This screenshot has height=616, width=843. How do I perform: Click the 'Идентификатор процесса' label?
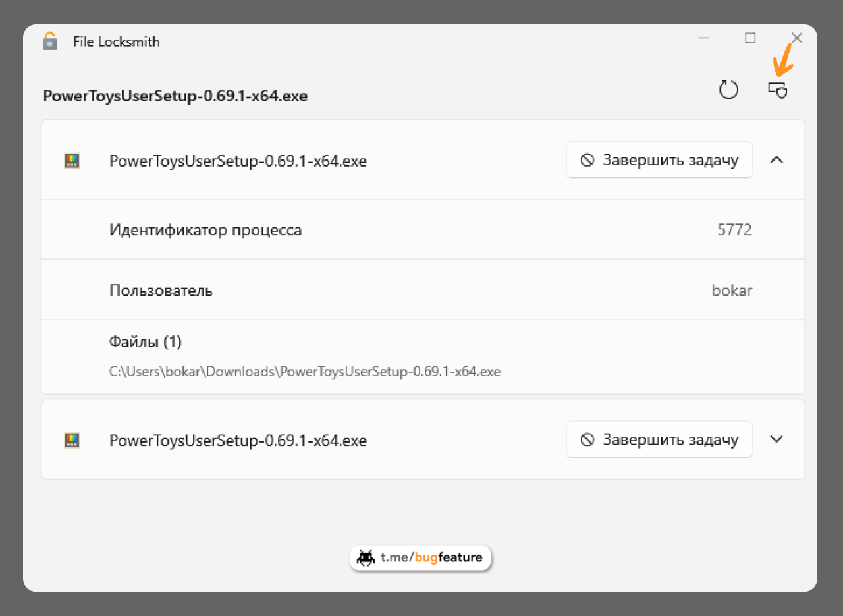click(205, 231)
